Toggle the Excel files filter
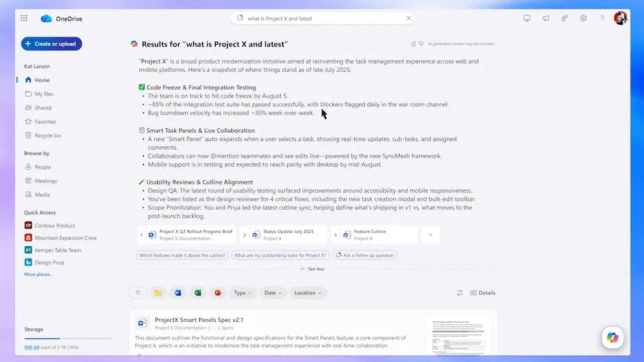Viewport: 644px width, 362px height. click(198, 293)
